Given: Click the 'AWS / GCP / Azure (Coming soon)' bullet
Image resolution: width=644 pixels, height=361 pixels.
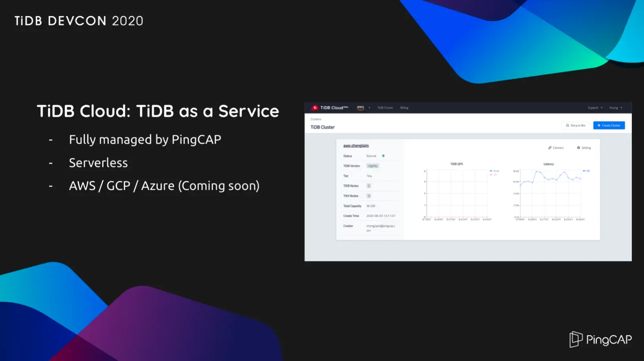Looking at the screenshot, I should (x=164, y=186).
